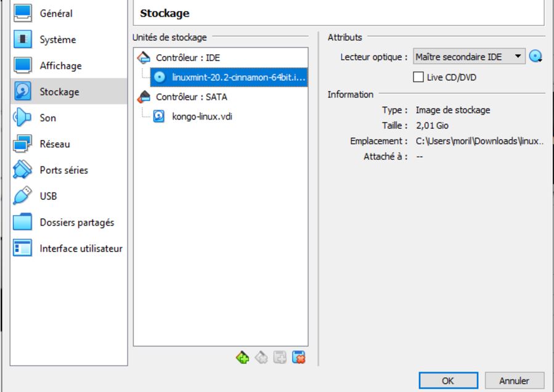Go to the Affichage settings section

click(x=60, y=66)
